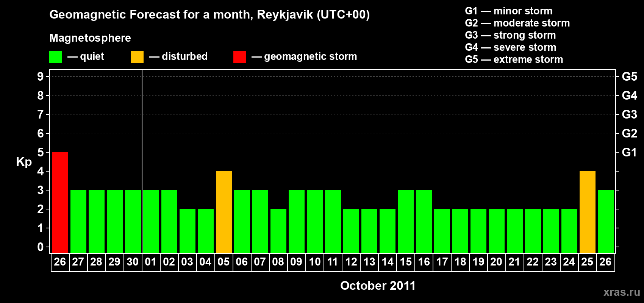Click the Kp axis value 7
The height and width of the screenshot is (303, 644).
click(x=41, y=114)
